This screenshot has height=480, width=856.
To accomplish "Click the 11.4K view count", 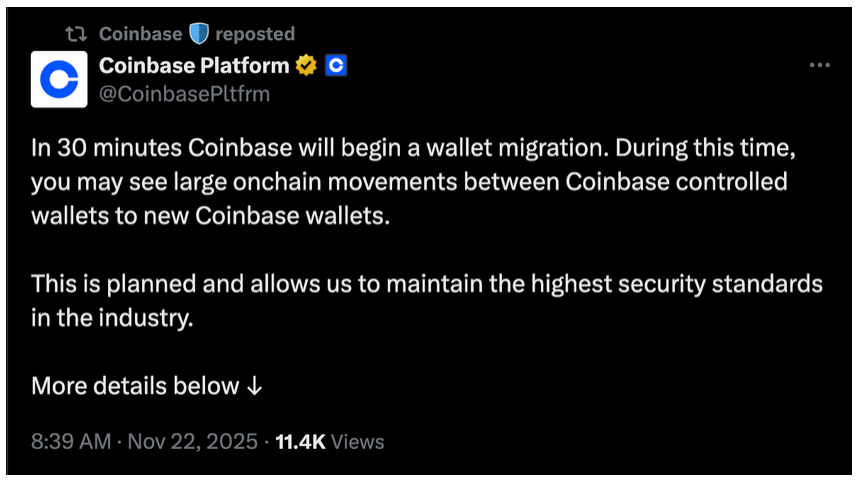I will [x=300, y=441].
